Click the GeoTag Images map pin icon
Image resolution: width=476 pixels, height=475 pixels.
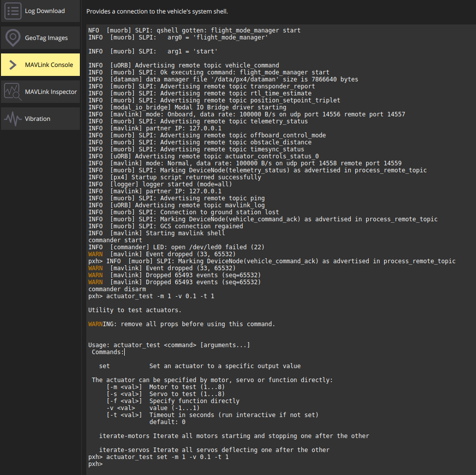[x=13, y=37]
